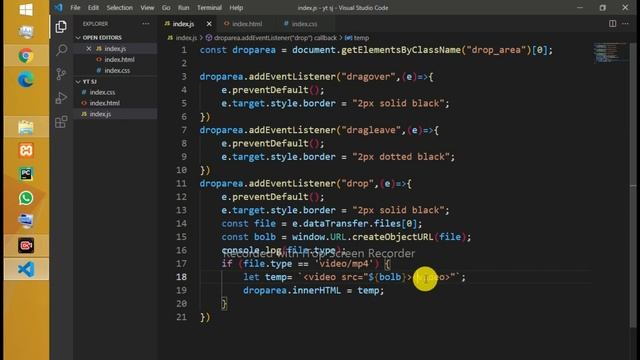Click the Windows Start button

[x=26, y=9]
